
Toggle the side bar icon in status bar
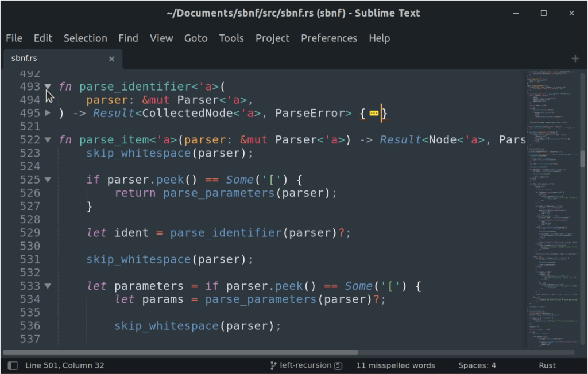tap(13, 365)
